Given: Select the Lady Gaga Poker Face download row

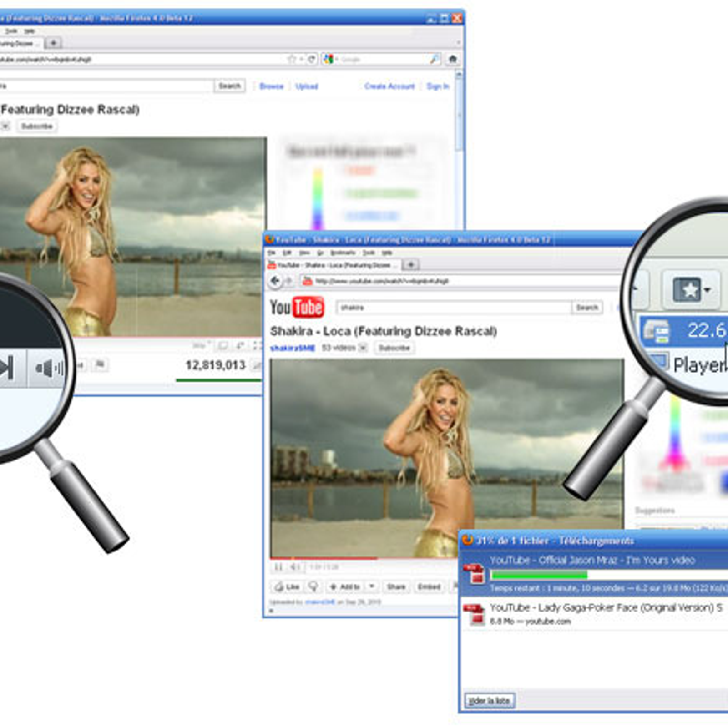Looking at the screenshot, I should pos(595,614).
